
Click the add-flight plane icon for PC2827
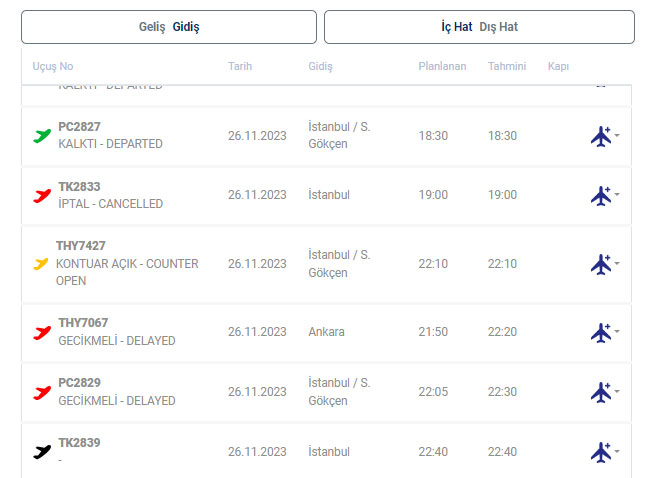pyautogui.click(x=601, y=136)
